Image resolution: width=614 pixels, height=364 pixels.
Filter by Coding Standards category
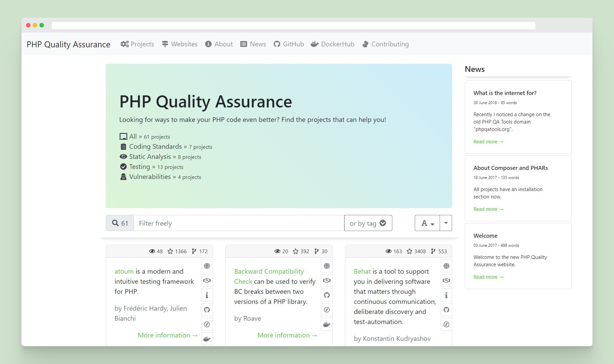click(166, 146)
